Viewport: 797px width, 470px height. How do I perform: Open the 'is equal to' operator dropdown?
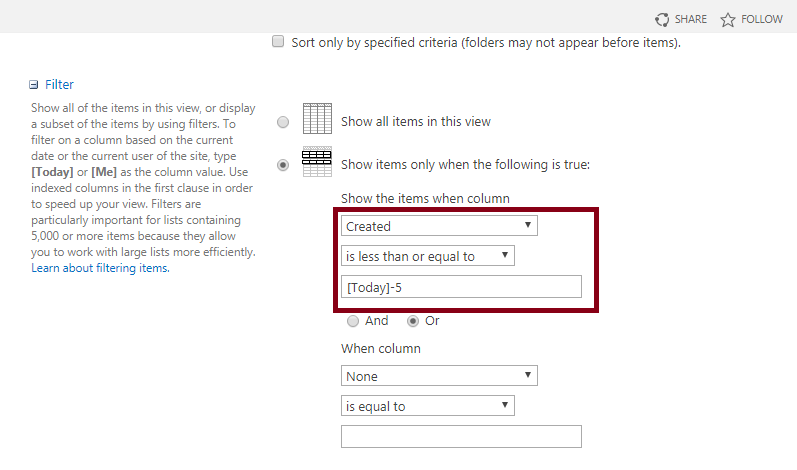[x=427, y=406]
